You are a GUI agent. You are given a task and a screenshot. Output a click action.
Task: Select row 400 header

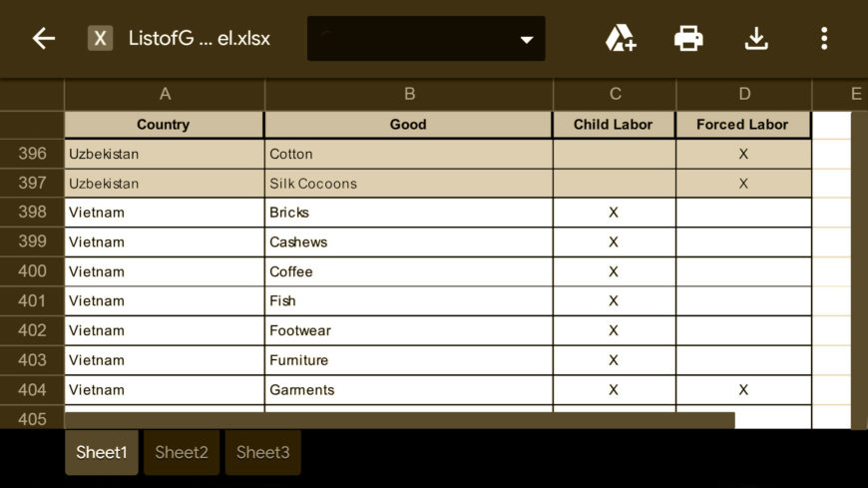[x=32, y=271]
